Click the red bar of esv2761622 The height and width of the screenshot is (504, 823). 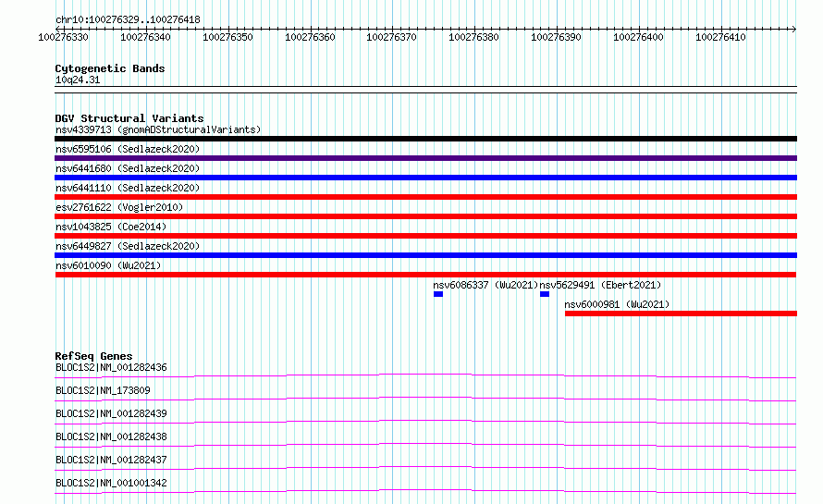(425, 216)
